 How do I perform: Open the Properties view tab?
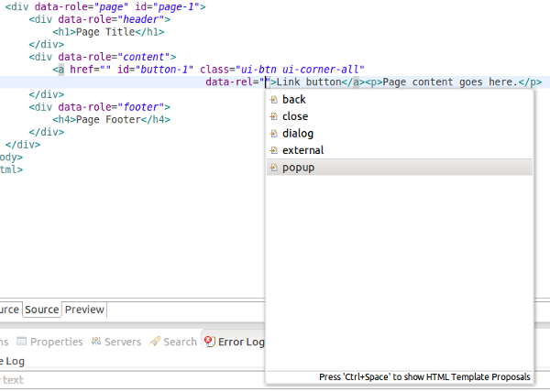pyautogui.click(x=49, y=342)
